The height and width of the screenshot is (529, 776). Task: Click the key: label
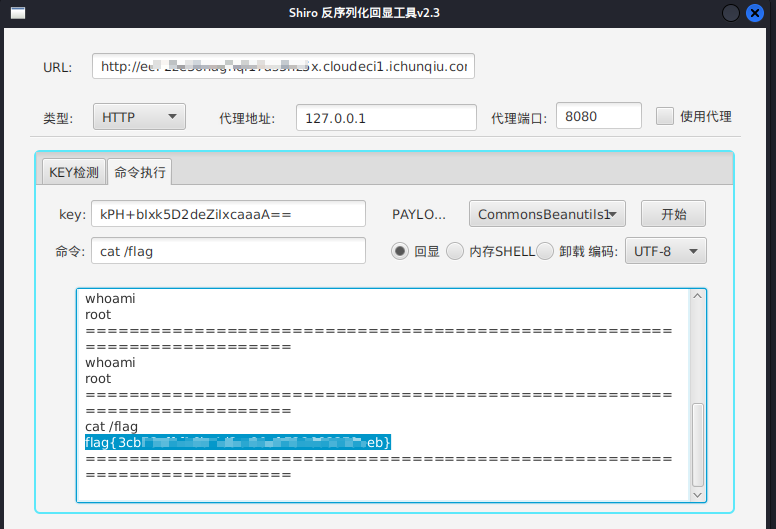[x=72, y=215]
